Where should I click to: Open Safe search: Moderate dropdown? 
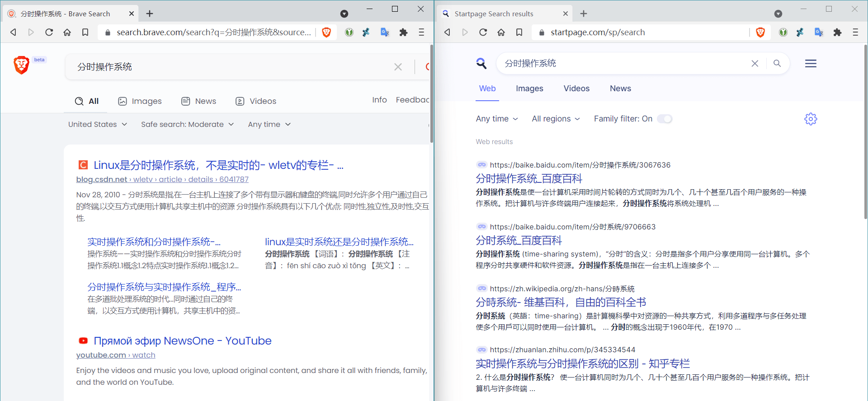coord(187,124)
